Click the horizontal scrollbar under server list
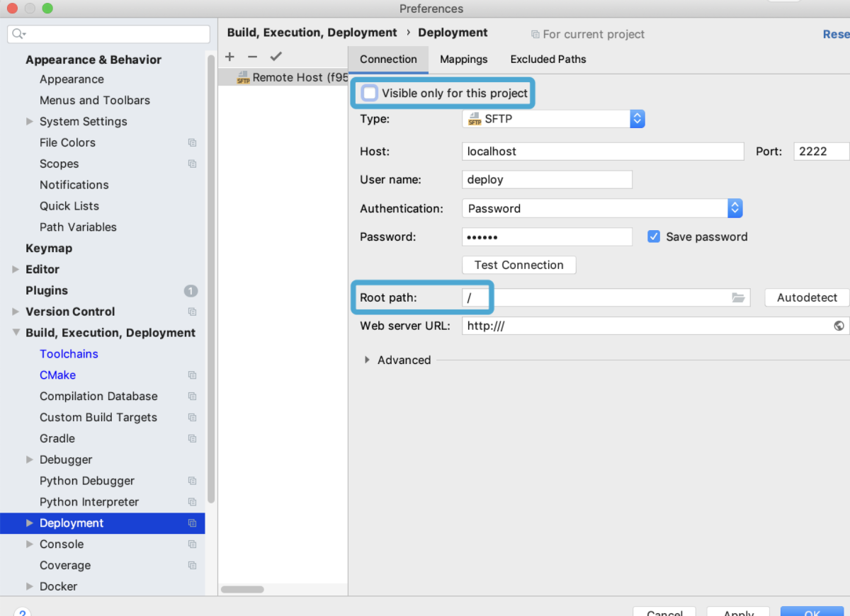The height and width of the screenshot is (616, 850). coord(242,589)
